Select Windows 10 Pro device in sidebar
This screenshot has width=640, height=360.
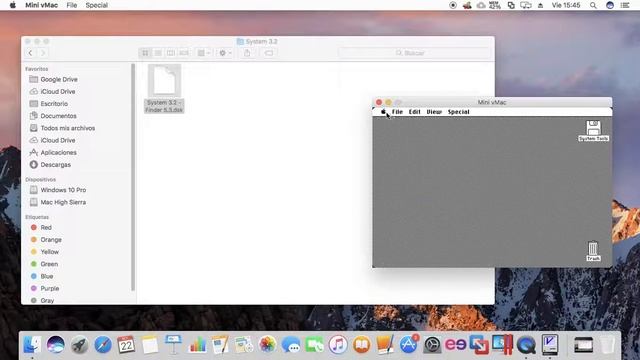[58, 190]
